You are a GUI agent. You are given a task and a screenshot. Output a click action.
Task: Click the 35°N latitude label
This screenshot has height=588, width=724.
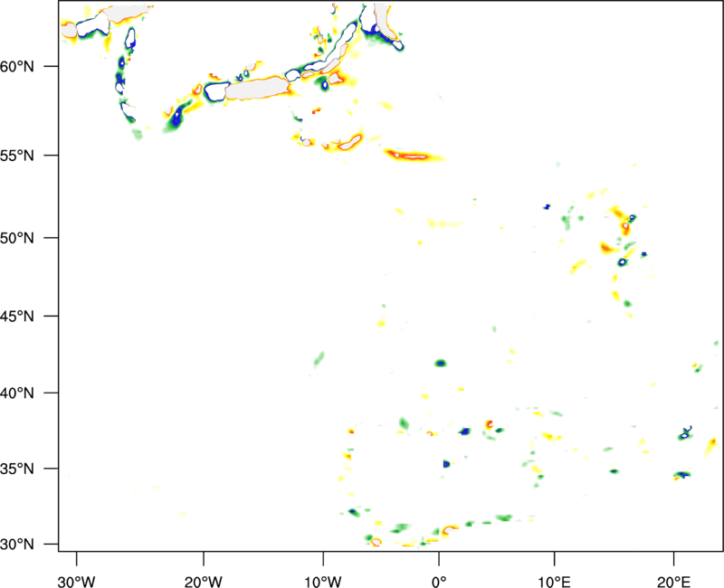[17, 469]
